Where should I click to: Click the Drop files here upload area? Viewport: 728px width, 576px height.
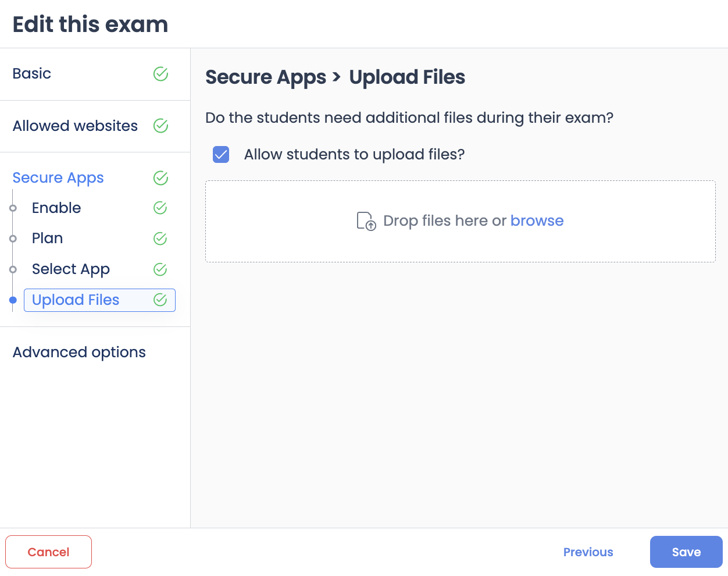[460, 221]
